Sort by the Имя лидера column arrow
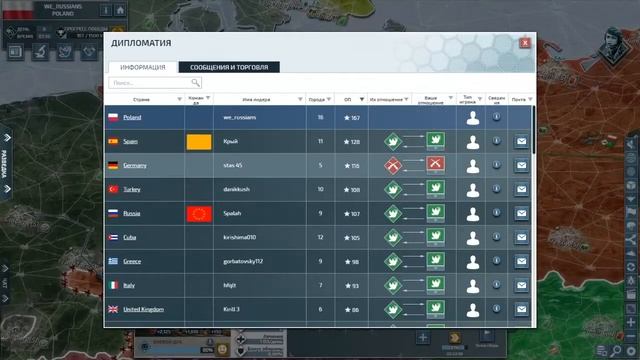The width and height of the screenshot is (640, 360). 300,99
